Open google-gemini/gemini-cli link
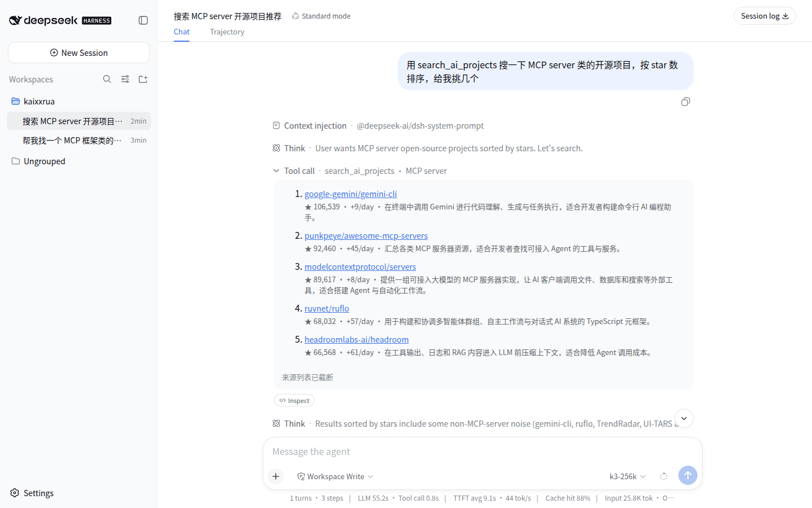The width and height of the screenshot is (812, 508). pos(351,194)
